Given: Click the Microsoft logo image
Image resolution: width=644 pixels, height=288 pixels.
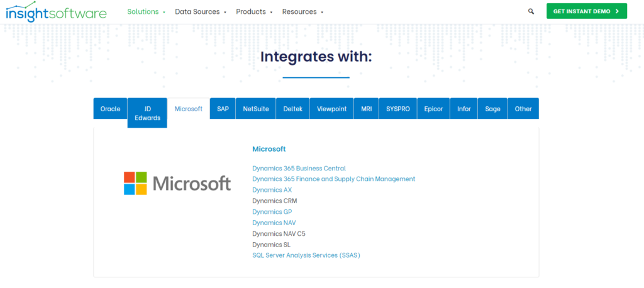Looking at the screenshot, I should (177, 183).
